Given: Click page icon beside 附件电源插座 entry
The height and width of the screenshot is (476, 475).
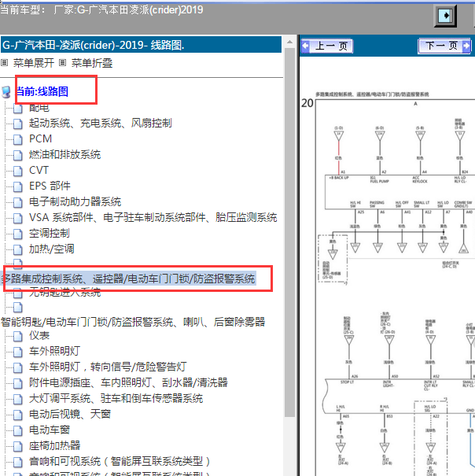Looking at the screenshot, I should click(x=18, y=383).
